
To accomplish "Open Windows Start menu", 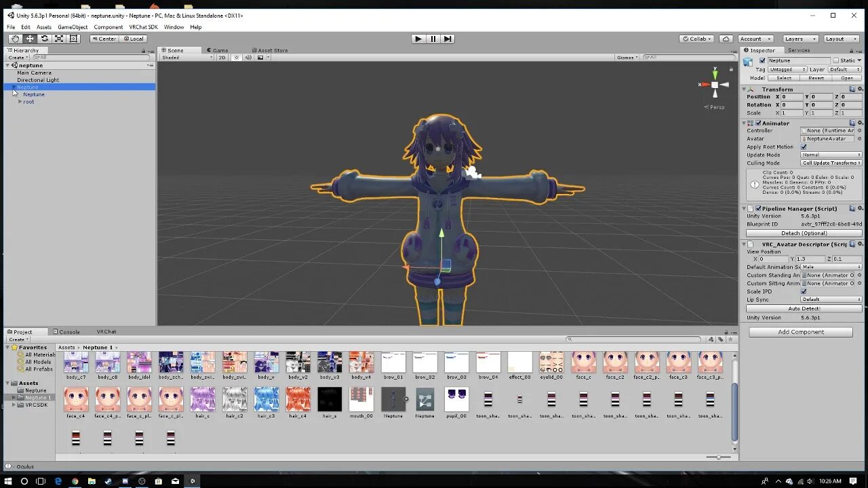I will [7, 481].
